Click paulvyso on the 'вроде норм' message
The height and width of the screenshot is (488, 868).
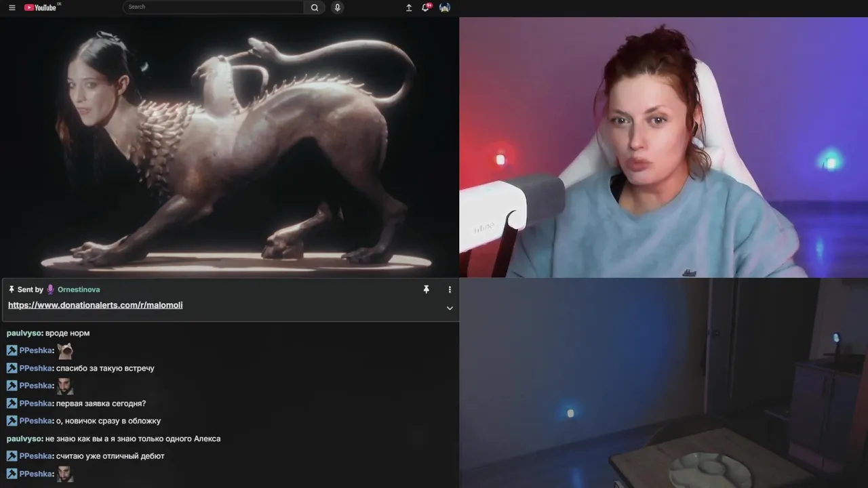pyautogui.click(x=24, y=333)
